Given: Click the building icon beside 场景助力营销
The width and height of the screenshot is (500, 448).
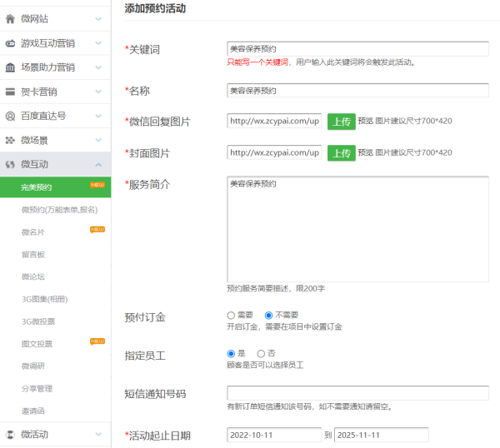Looking at the screenshot, I should coord(10,67).
